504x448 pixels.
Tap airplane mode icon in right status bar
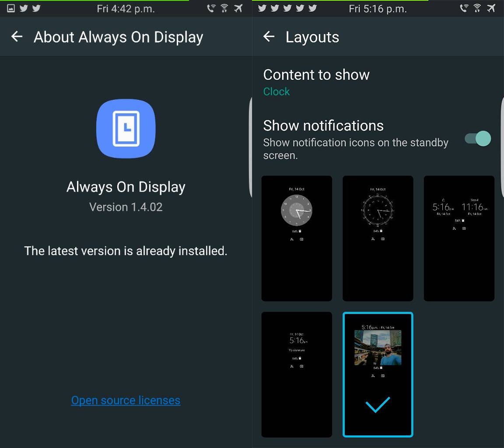(x=491, y=8)
